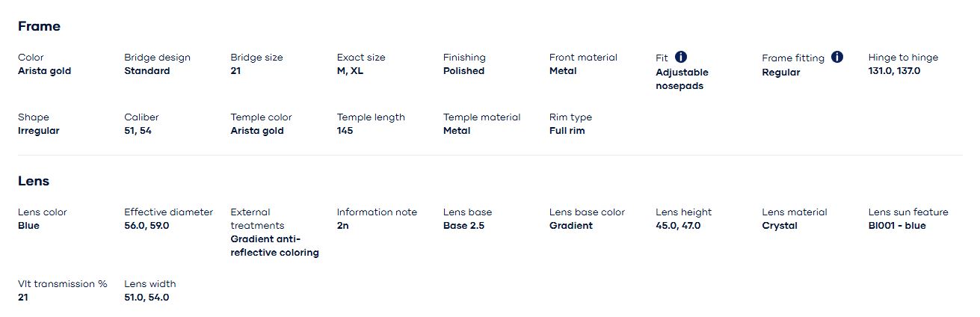Click the Gradient anti-reflective coloring text

tap(274, 246)
